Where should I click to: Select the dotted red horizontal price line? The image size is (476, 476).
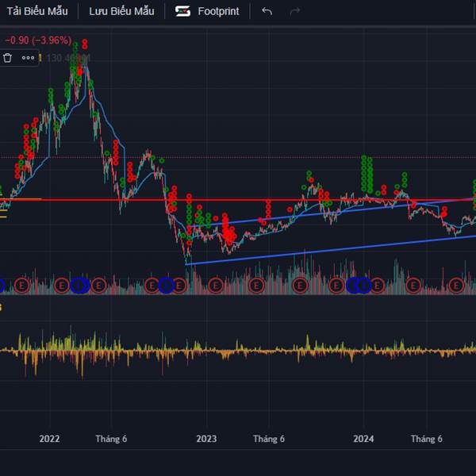tap(238, 157)
